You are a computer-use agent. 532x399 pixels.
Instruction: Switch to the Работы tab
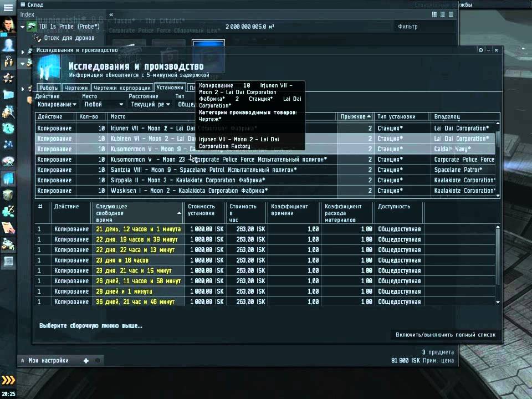click(49, 88)
